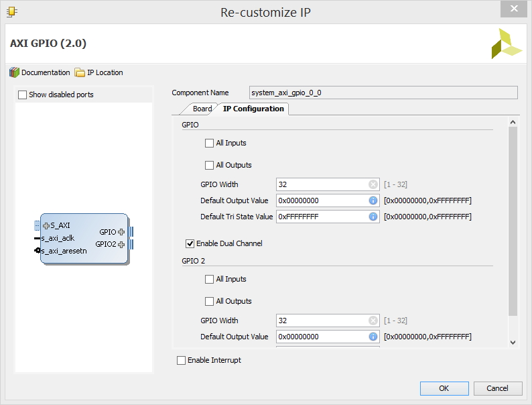Click the vertical scrollbar thumb
532x405 pixels.
[513, 221]
